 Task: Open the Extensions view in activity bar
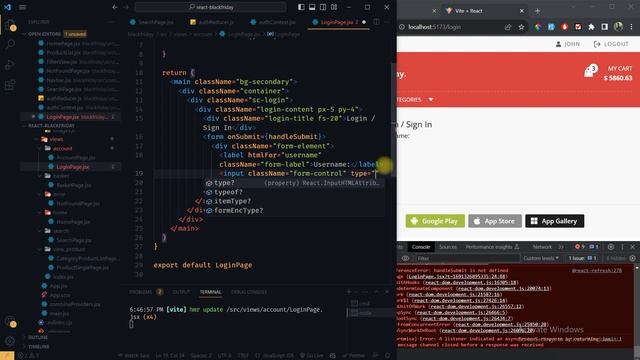10,85
